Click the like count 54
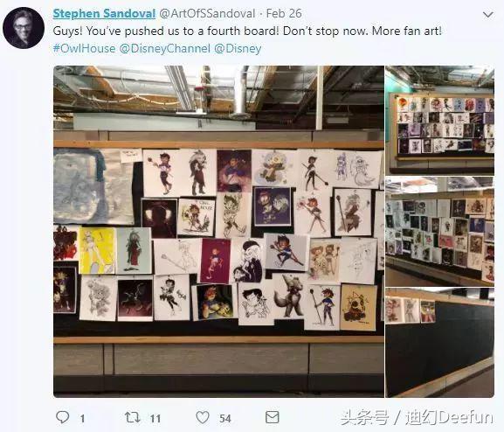 [x=225, y=419]
